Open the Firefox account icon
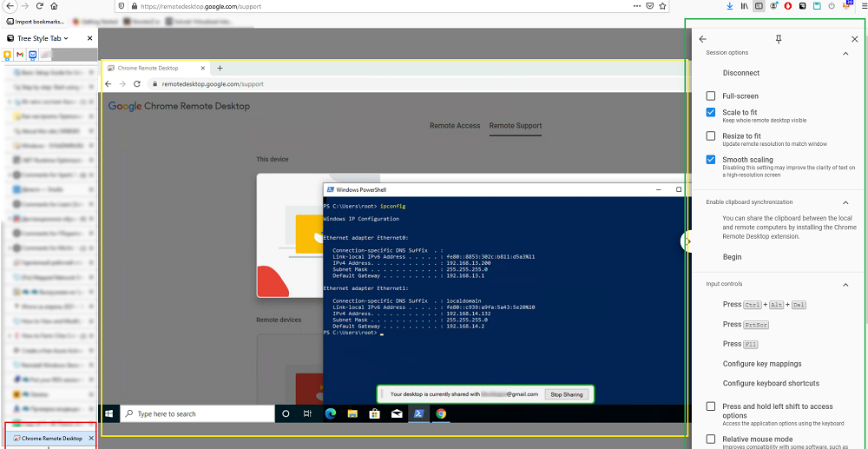 774,6
